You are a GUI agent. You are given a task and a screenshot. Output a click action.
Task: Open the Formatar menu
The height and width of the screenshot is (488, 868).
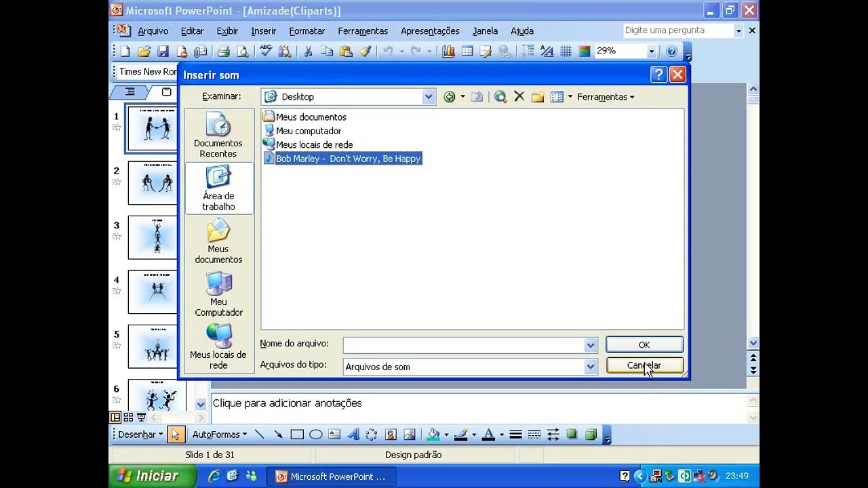point(307,31)
